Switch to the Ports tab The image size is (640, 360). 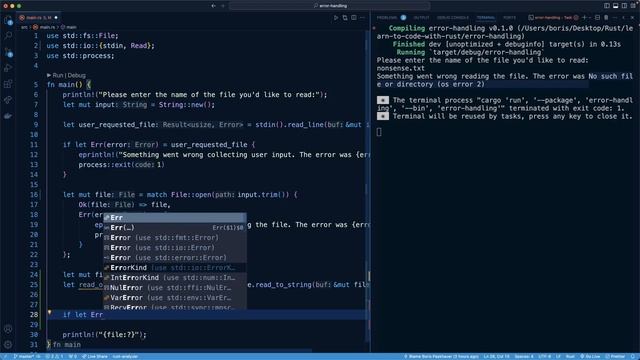coord(509,18)
